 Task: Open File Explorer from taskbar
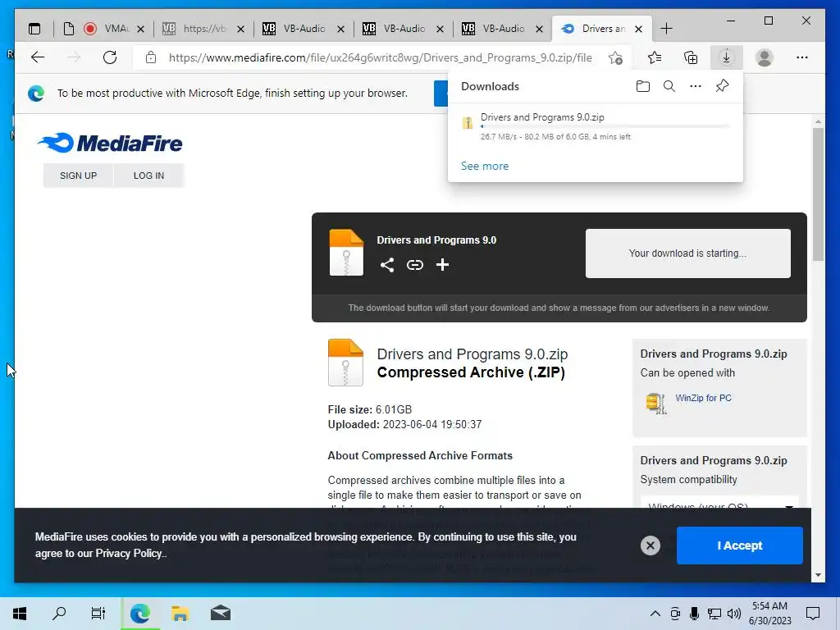180,614
